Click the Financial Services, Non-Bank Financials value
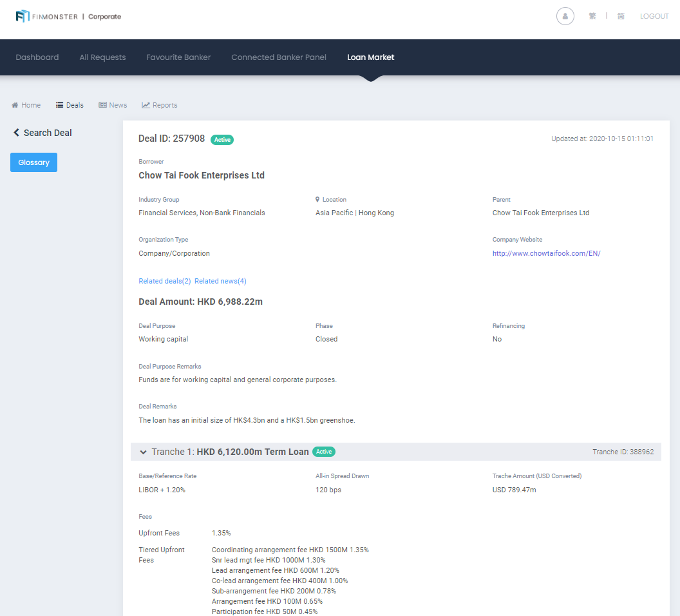 (202, 213)
